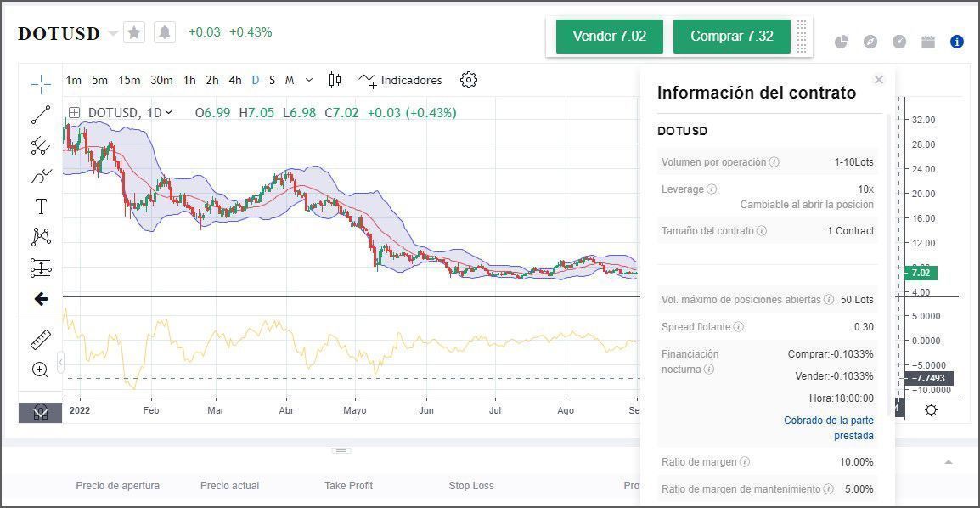Switch to the 15m timeframe
980x508 pixels.
(x=129, y=80)
